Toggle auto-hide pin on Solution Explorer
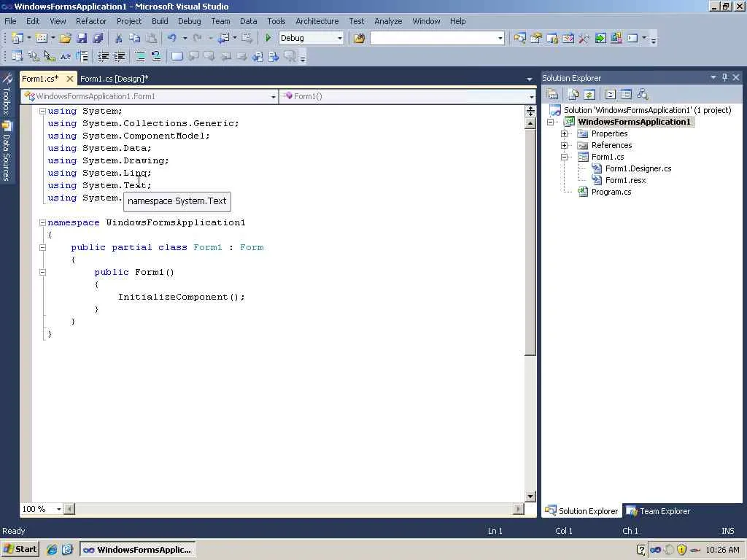Screen dimensions: 747x560 724,77
